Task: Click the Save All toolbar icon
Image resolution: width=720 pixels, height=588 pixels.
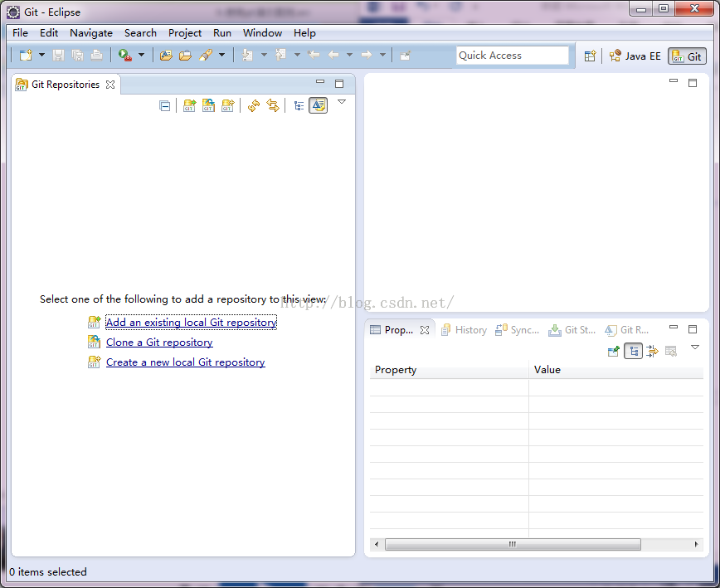Action: [77, 56]
